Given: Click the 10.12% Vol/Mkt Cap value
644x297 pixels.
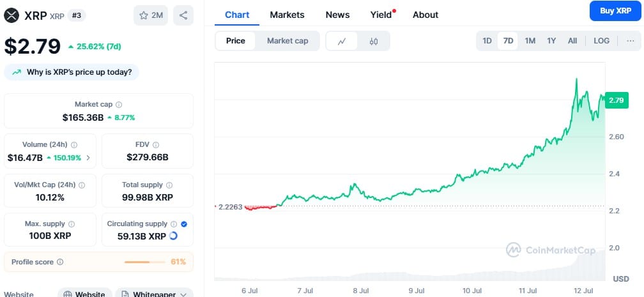Looking at the screenshot, I should click(x=50, y=197).
